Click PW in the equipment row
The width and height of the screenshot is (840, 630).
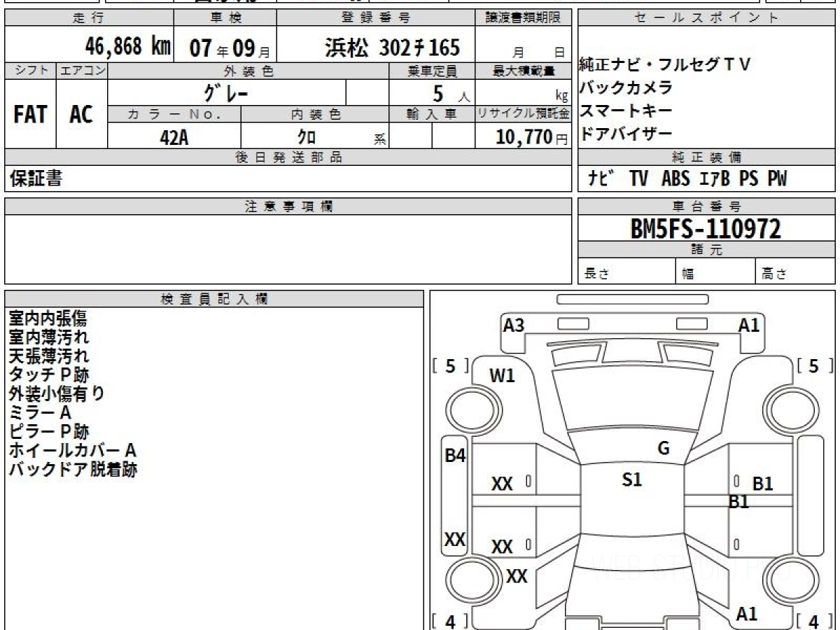777,179
